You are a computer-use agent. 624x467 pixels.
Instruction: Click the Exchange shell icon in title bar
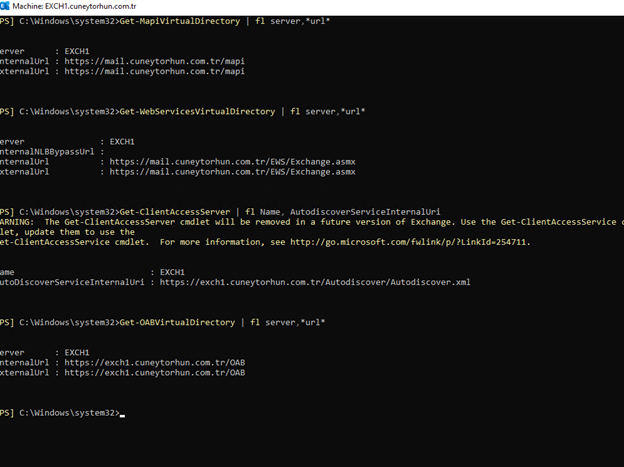[5, 6]
